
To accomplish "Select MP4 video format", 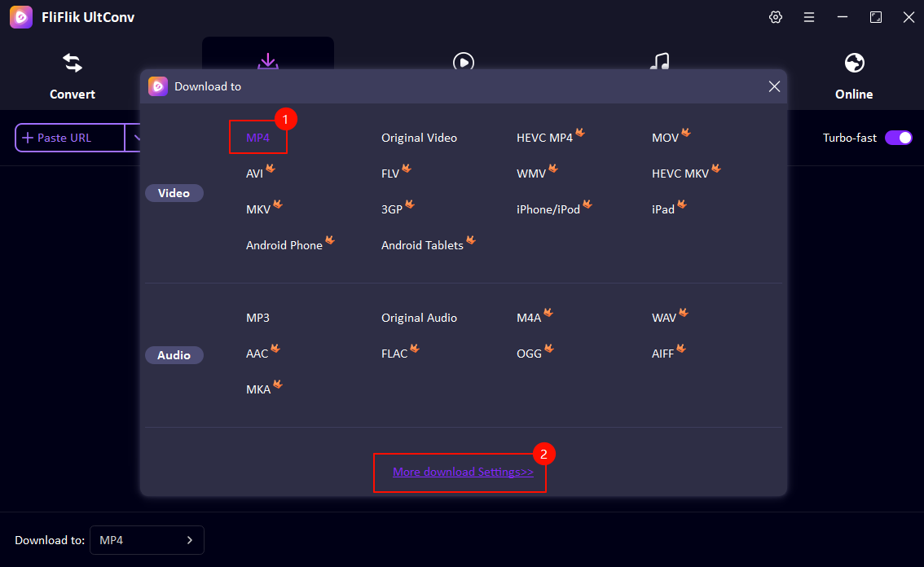I will [x=257, y=138].
